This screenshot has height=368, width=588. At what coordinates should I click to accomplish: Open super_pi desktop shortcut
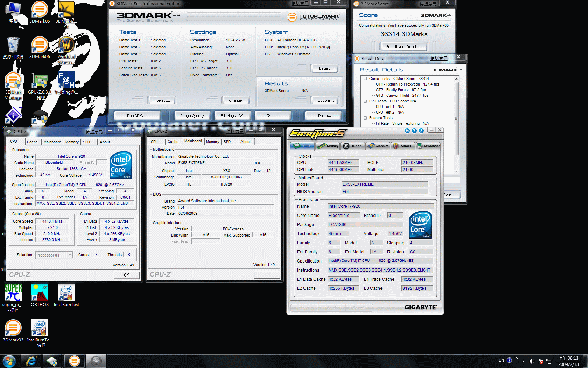13,298
